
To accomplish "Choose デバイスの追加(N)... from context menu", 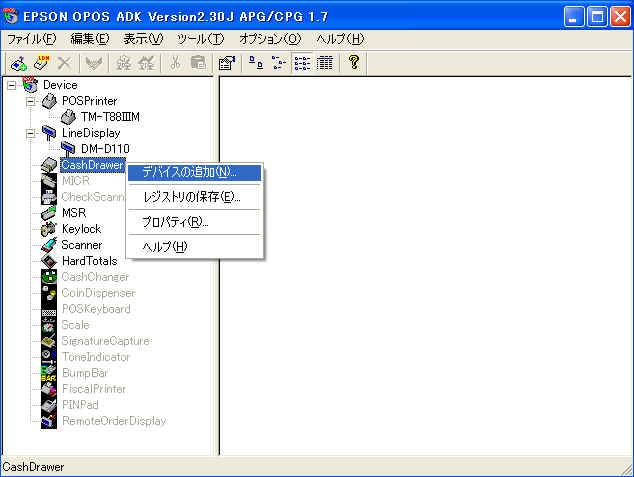I will tap(194, 173).
